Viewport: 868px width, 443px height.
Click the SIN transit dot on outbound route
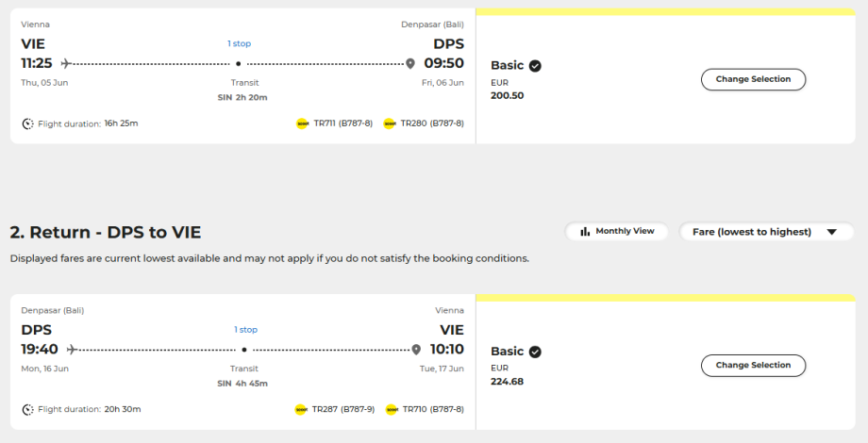pyautogui.click(x=238, y=64)
